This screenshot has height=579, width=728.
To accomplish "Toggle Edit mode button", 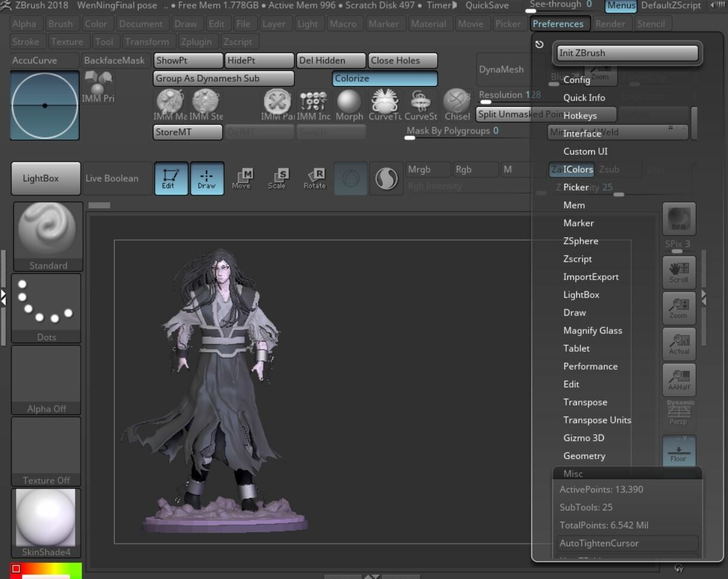I will (x=171, y=178).
